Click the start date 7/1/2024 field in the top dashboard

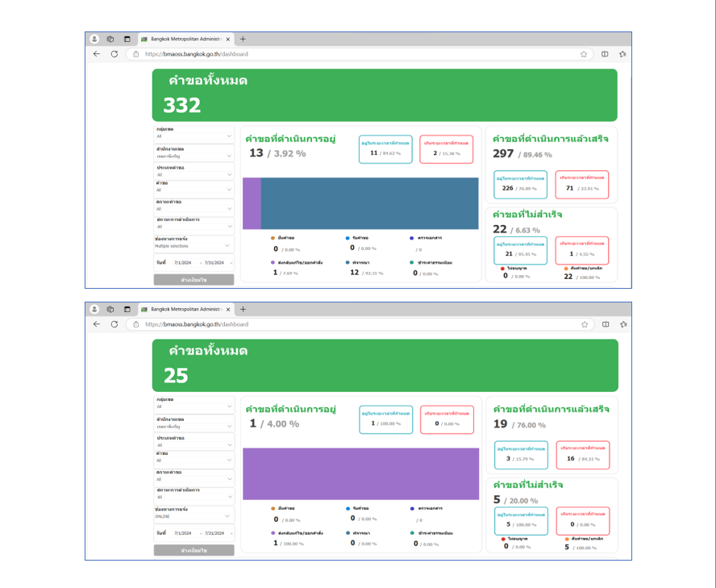[x=182, y=263]
